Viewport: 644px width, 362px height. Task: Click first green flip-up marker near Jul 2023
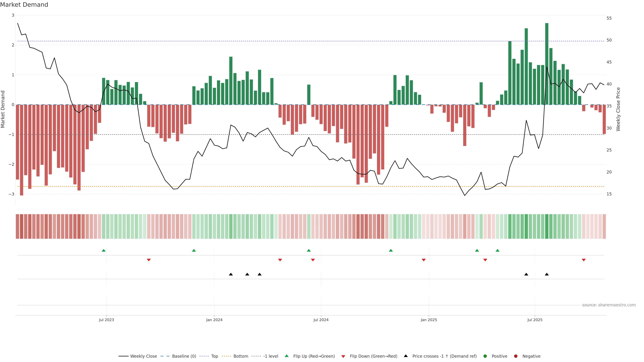104,251
